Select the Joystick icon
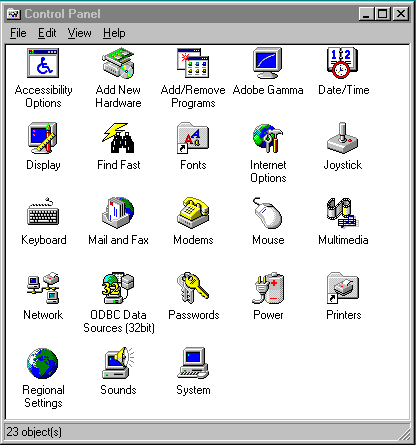 (342, 138)
